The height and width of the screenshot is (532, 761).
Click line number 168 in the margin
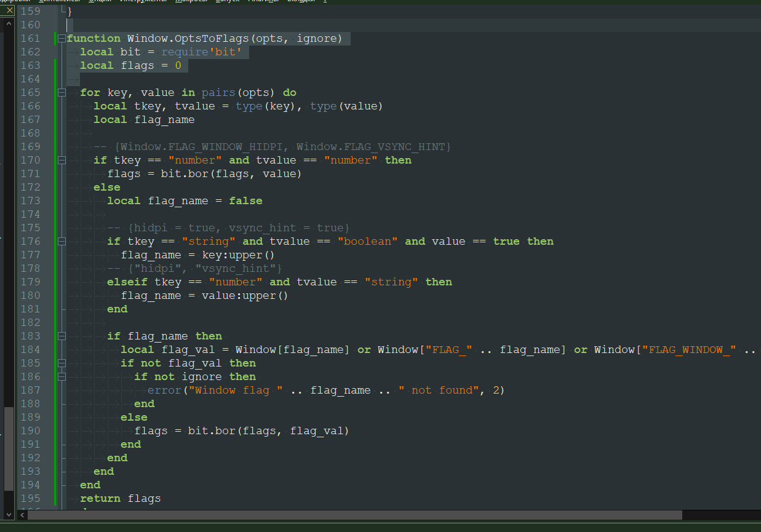(x=30, y=133)
